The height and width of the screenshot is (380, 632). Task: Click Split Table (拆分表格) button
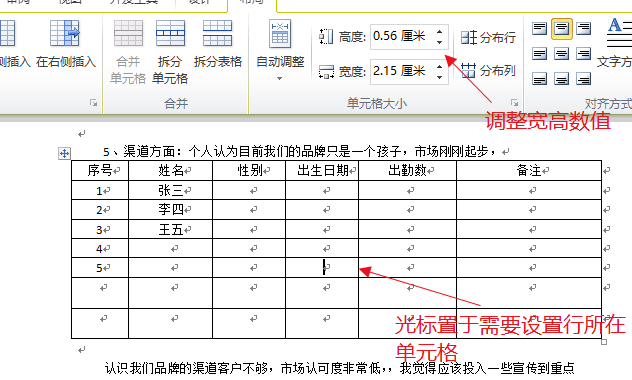[x=218, y=44]
